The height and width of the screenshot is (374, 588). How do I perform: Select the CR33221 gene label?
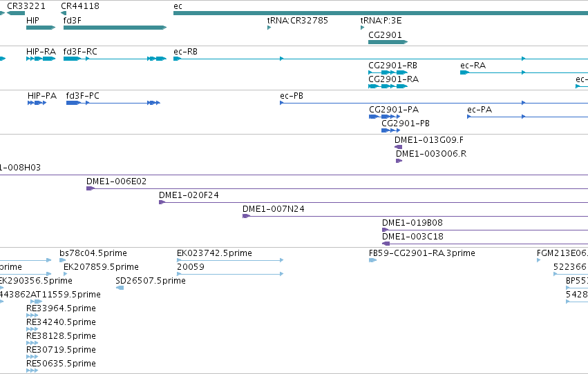click(x=26, y=6)
